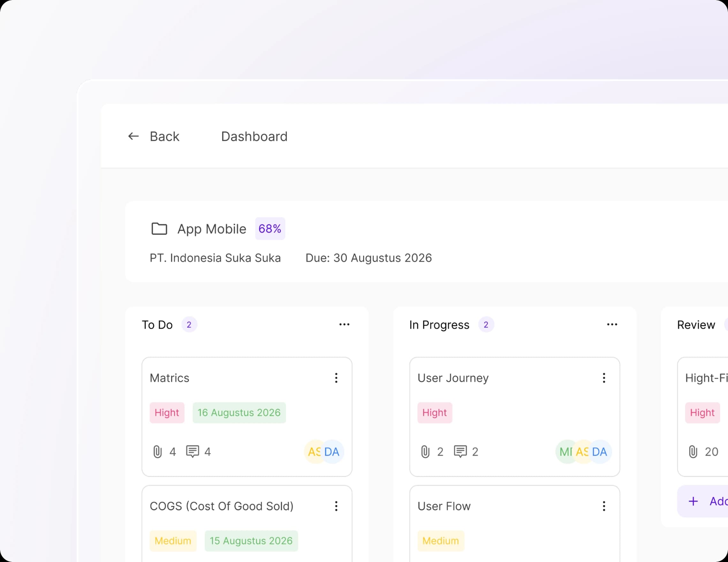Screen dimensions: 728x562
Task: Open the COGS (Cost Of Good Sold) title
Action: pyautogui.click(x=221, y=506)
